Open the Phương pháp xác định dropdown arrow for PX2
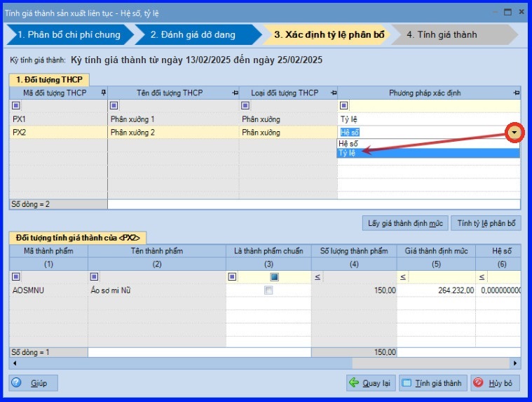 tap(514, 132)
